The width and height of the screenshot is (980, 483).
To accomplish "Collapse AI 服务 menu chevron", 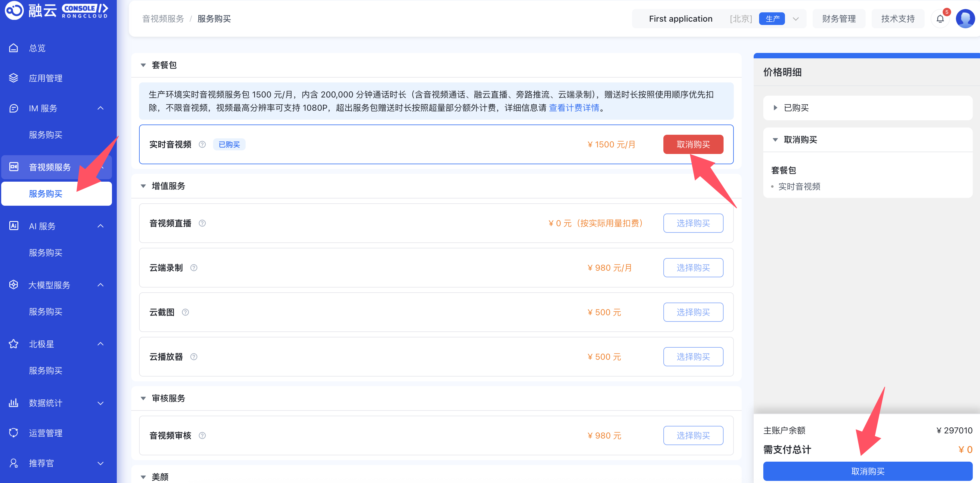I will coord(101,226).
